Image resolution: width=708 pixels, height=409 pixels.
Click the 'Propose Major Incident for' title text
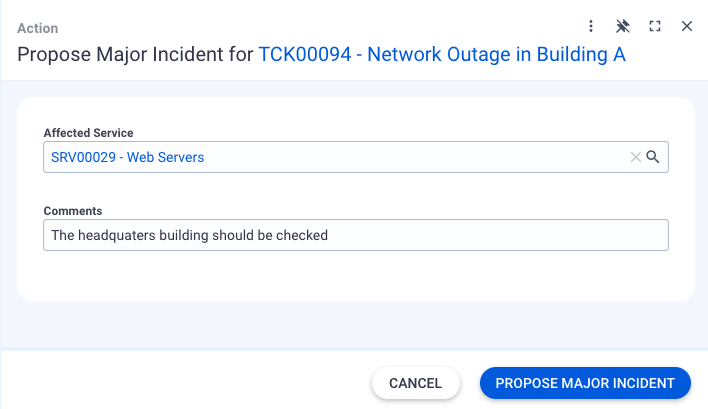coord(135,55)
